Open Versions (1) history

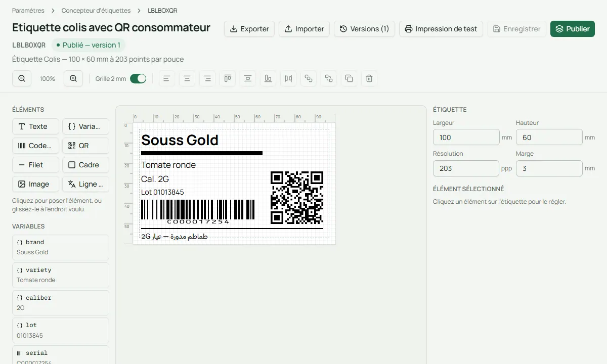pyautogui.click(x=365, y=29)
